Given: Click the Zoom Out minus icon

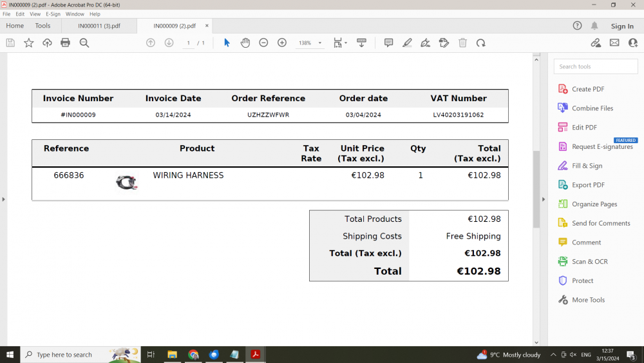Looking at the screenshot, I should [x=263, y=43].
